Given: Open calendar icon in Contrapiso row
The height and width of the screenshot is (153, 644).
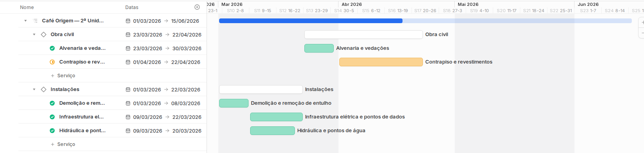Looking at the screenshot, I should [x=128, y=62].
